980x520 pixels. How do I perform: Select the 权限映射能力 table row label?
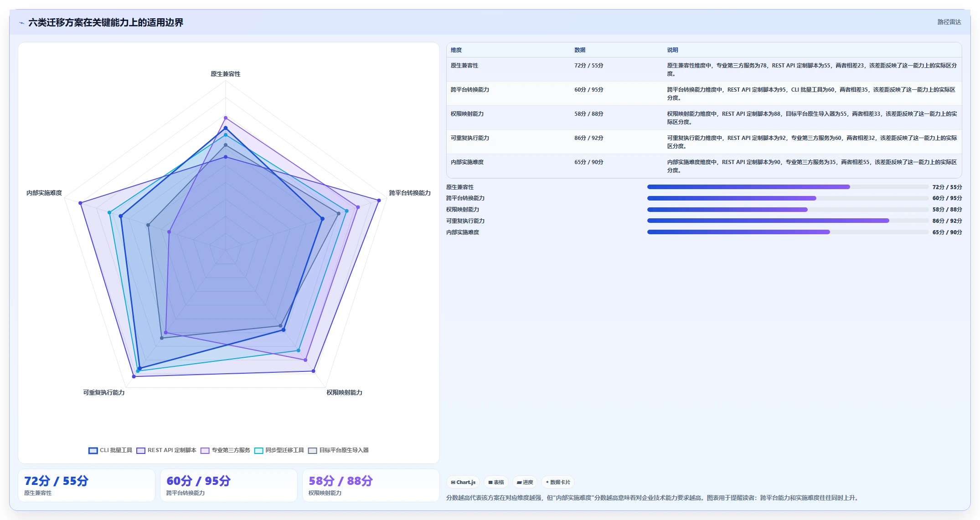[467, 114]
